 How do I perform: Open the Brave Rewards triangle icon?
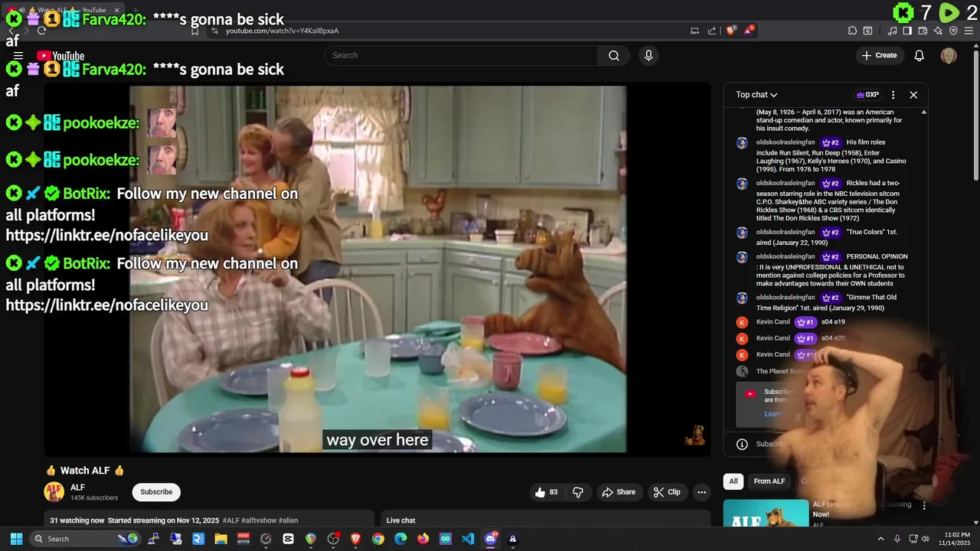coord(749,31)
